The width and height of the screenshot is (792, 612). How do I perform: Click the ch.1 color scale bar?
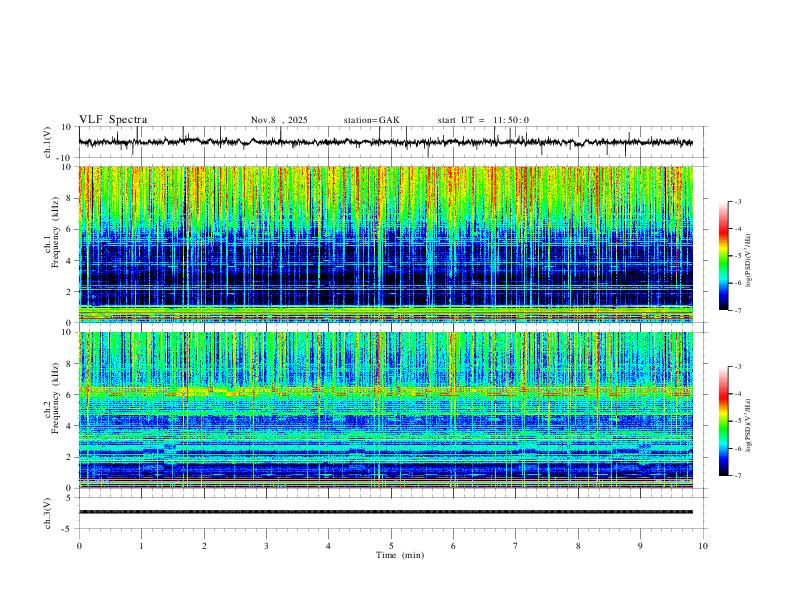coord(723,256)
